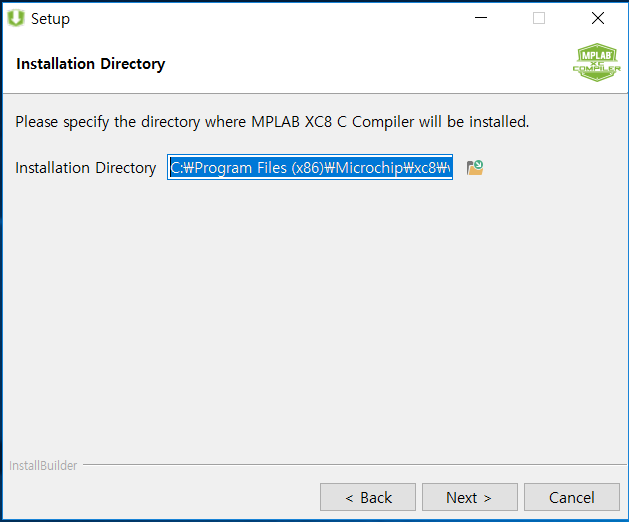Click the 'Installation Directory' bold heading
The width and height of the screenshot is (629, 522).
(x=91, y=64)
